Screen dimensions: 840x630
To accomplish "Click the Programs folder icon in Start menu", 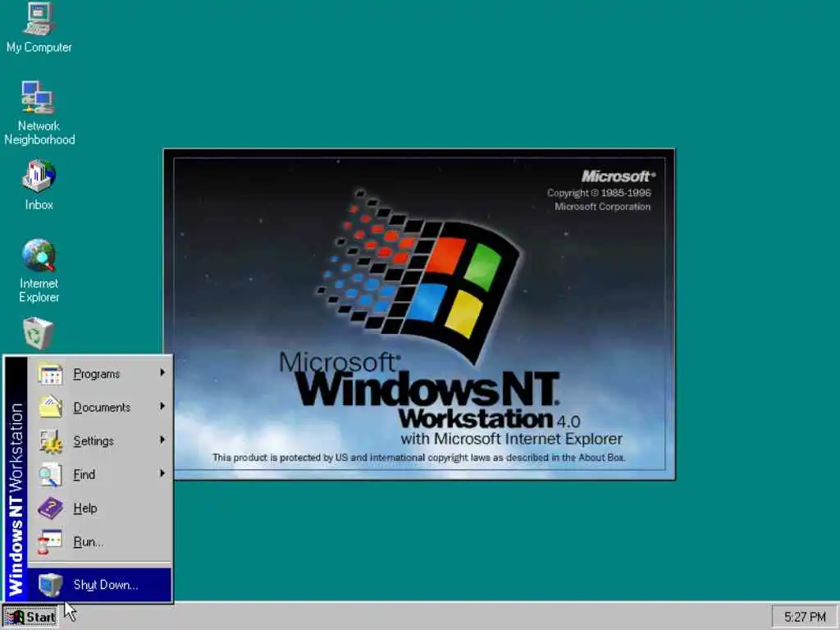I will point(50,373).
